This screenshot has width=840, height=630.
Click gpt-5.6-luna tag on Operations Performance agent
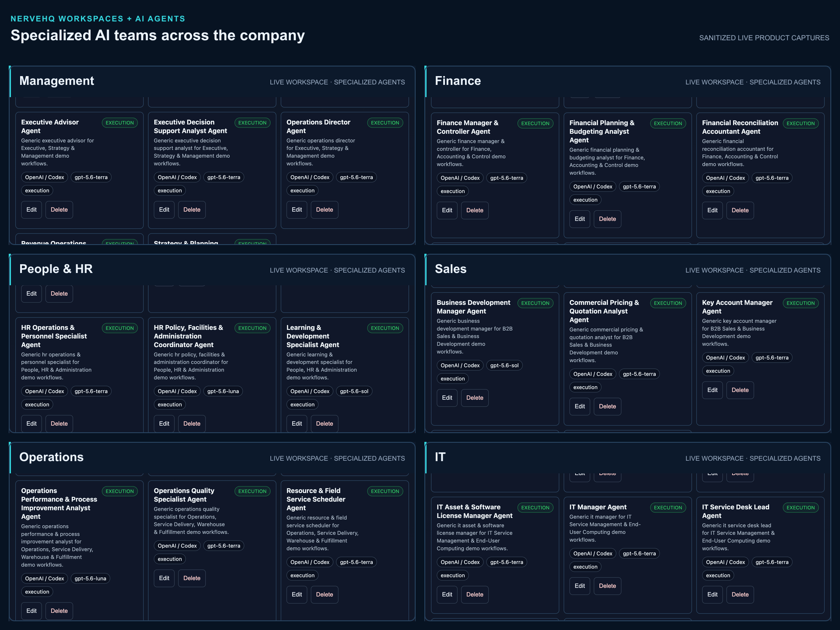(x=90, y=578)
